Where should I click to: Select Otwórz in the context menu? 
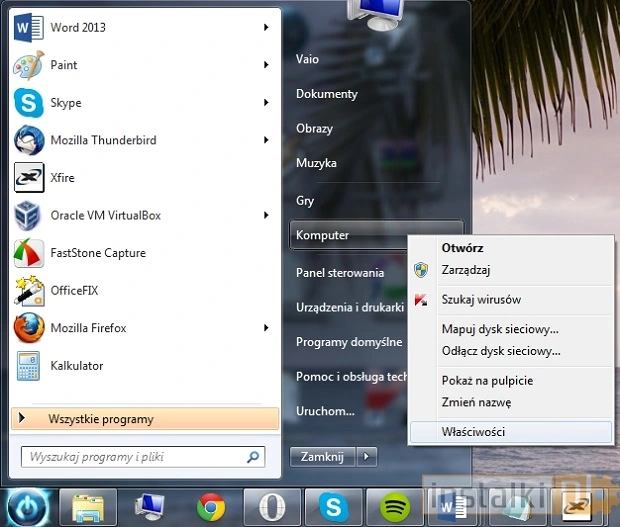coord(511,248)
